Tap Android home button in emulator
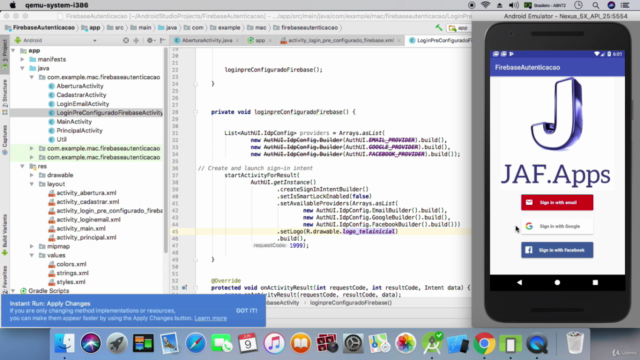640x360 pixels. coord(557,282)
